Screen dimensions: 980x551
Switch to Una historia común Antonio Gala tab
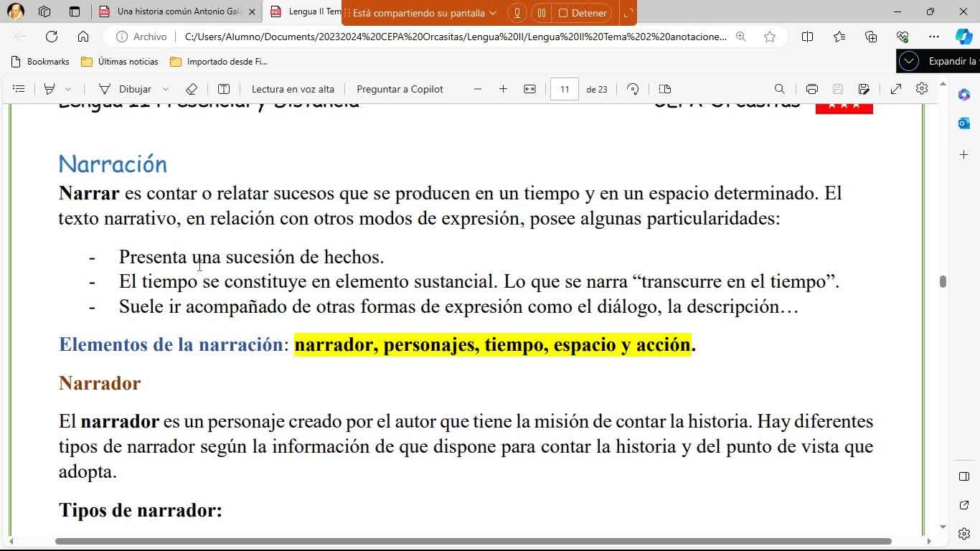(x=178, y=12)
